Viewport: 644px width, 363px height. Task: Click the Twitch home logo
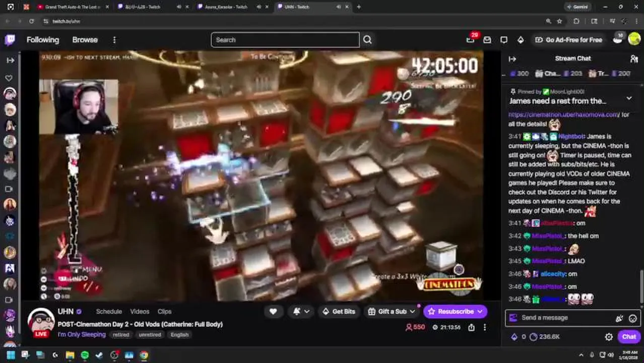10,40
